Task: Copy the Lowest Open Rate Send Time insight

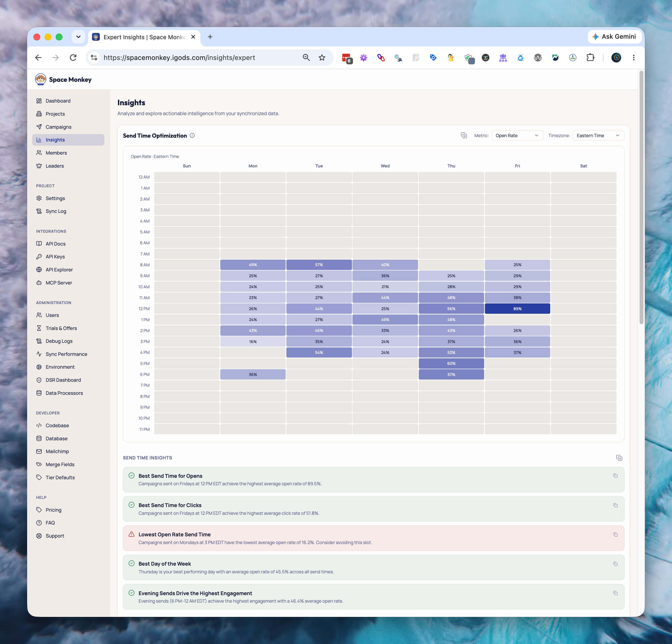Action: pyautogui.click(x=615, y=534)
